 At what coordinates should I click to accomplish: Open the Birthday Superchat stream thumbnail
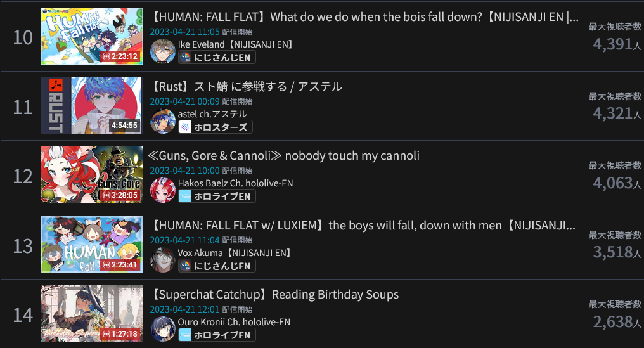[92, 314]
